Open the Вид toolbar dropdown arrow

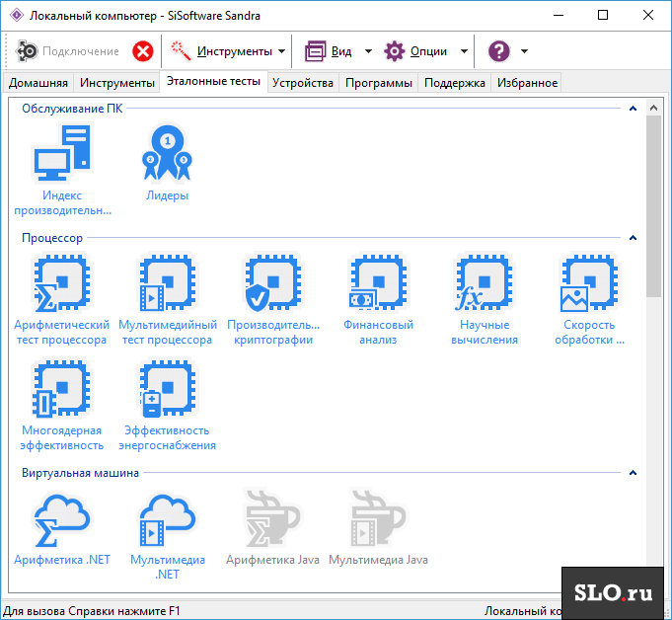368,51
